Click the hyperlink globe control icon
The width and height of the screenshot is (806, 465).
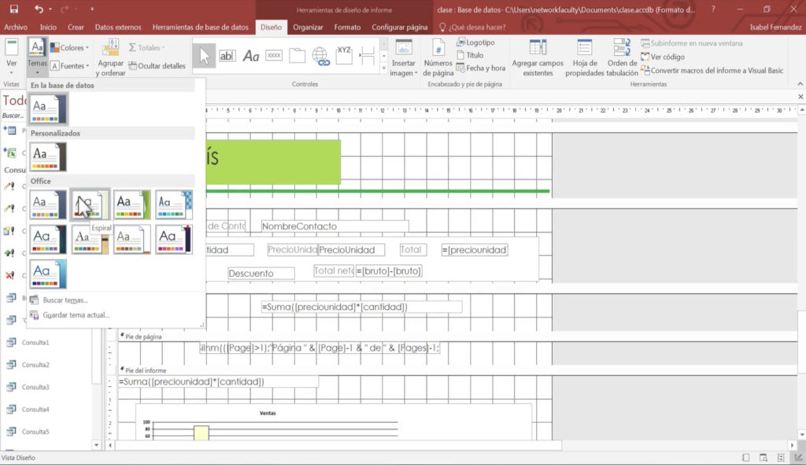320,56
